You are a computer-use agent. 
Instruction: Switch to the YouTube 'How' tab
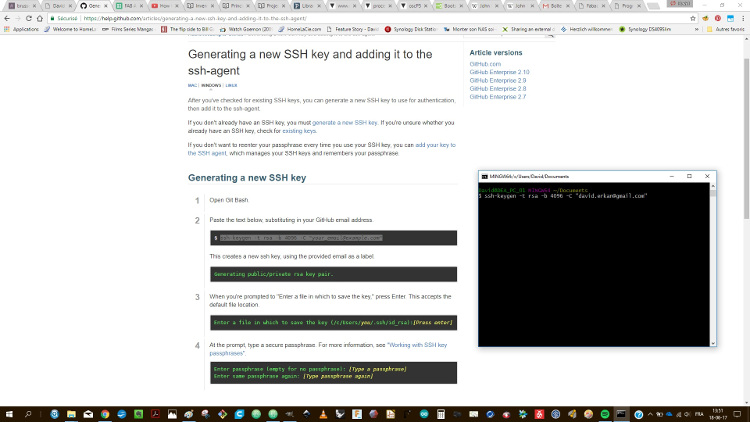click(x=165, y=6)
